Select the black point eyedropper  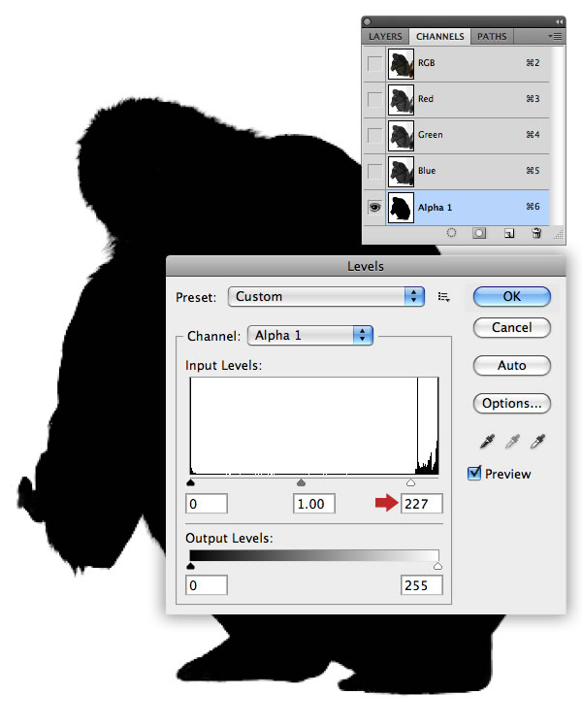(x=487, y=441)
